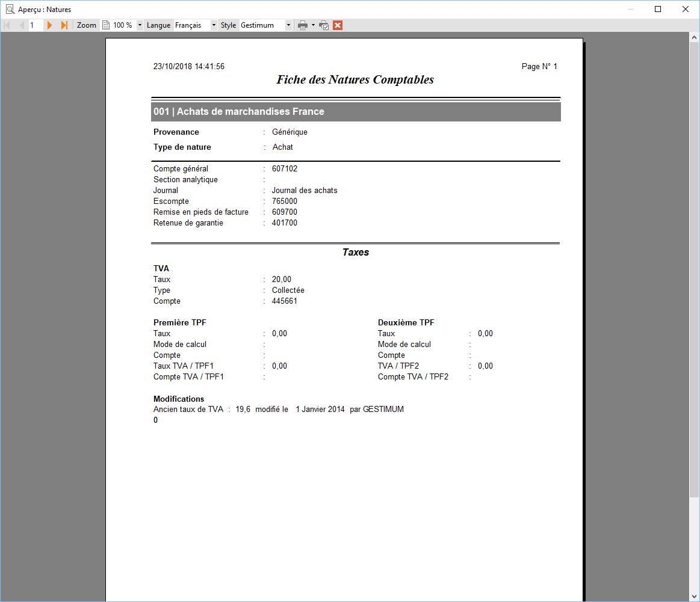Click TVA account '445661'
700x602 pixels.
pyautogui.click(x=284, y=301)
